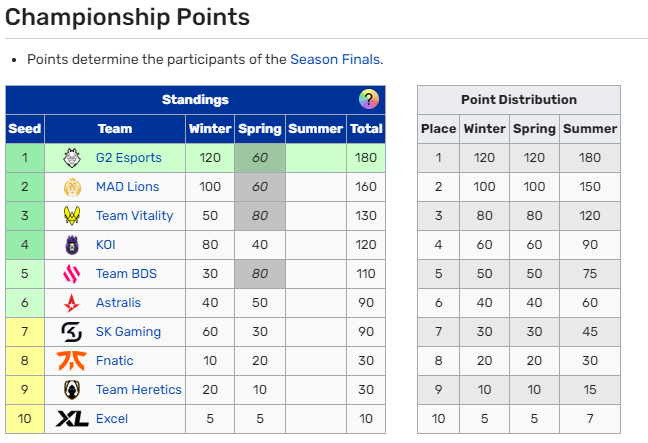Click the Team Heretics logo icon
648x443 pixels.
click(x=72, y=390)
